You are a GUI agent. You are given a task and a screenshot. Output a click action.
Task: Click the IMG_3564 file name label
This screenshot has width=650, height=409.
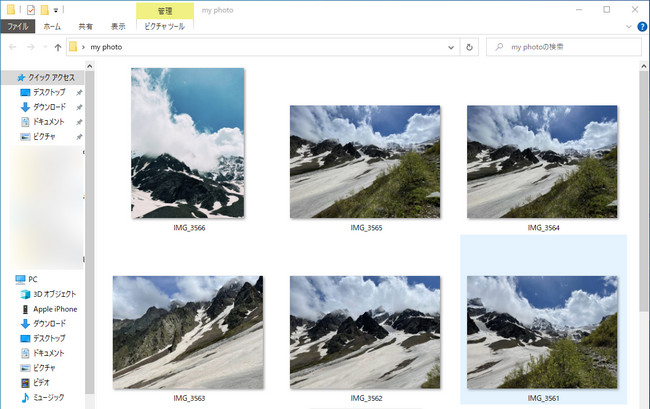coord(543,228)
